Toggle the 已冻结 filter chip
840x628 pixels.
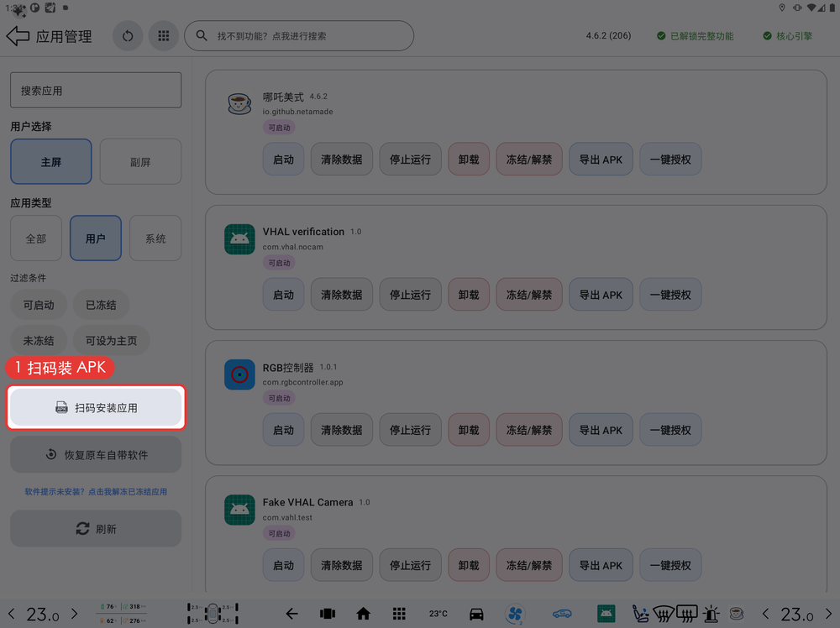(x=101, y=305)
